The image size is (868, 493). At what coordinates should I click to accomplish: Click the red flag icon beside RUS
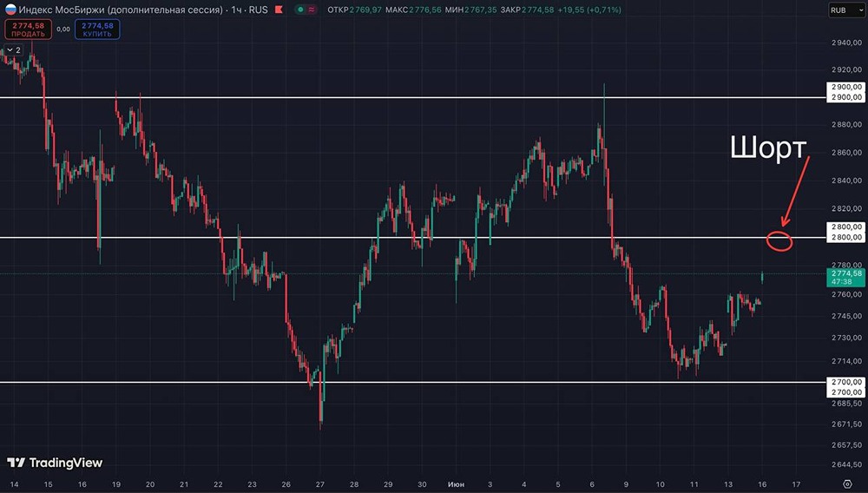tap(279, 10)
